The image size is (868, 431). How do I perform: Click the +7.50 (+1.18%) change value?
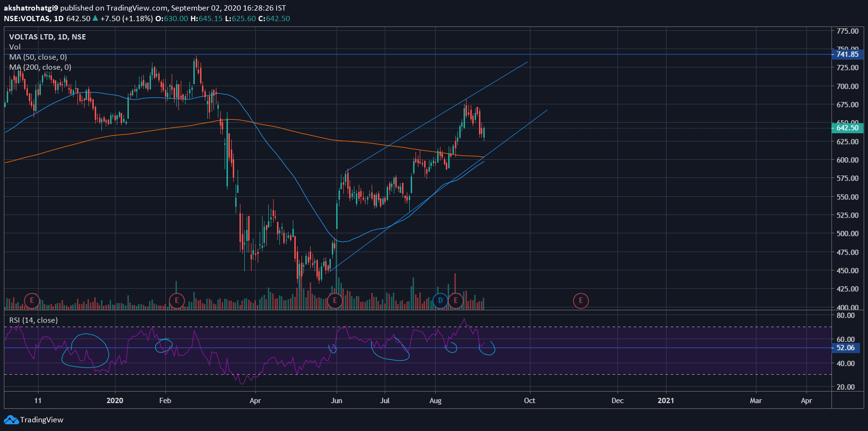(126, 19)
